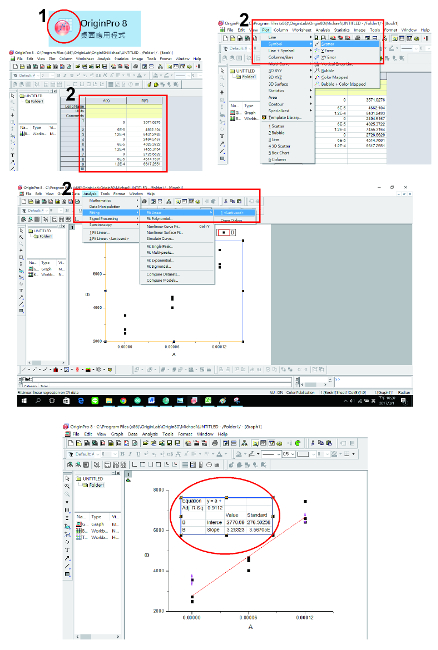Click the pointer tool in bottom graph window

[x=68, y=478]
